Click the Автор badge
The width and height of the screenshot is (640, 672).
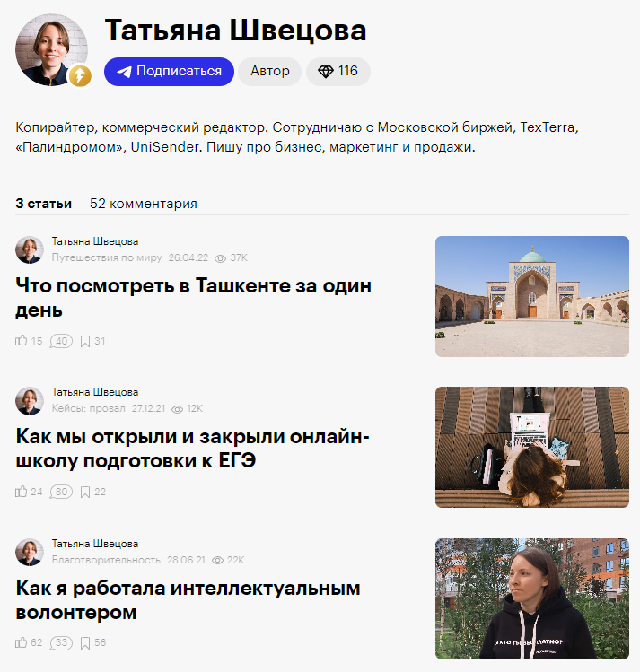270,72
